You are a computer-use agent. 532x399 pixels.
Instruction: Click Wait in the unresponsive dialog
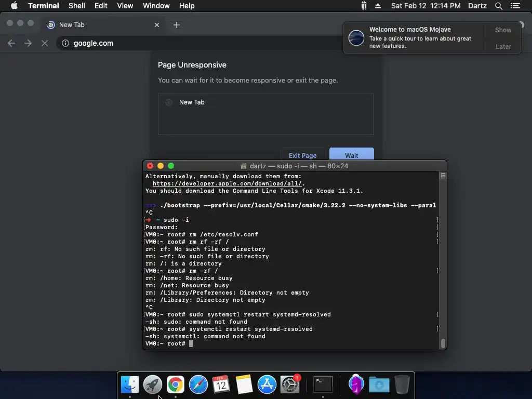(x=352, y=155)
